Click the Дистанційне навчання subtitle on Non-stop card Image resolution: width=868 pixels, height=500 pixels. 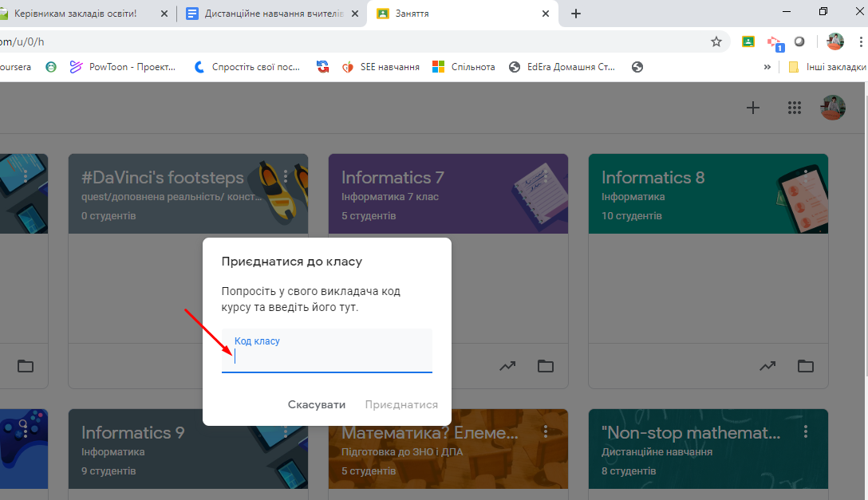657,452
